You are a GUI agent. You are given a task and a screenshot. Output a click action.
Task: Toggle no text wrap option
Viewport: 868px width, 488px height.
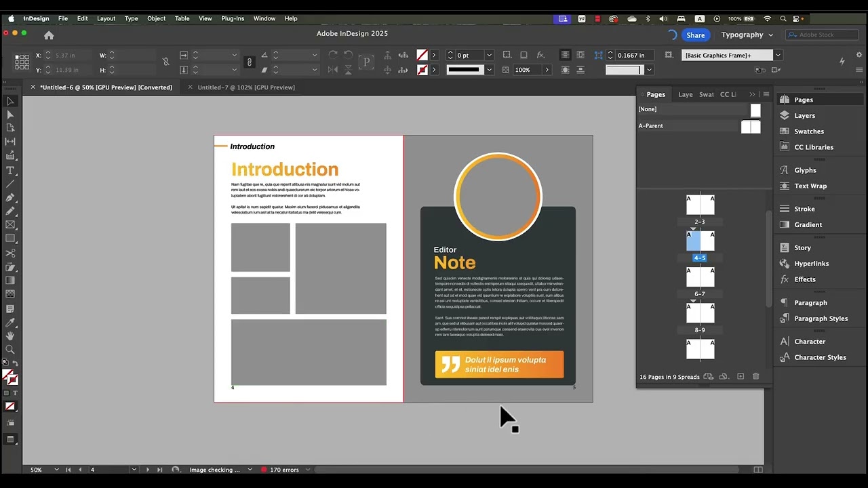(x=565, y=55)
